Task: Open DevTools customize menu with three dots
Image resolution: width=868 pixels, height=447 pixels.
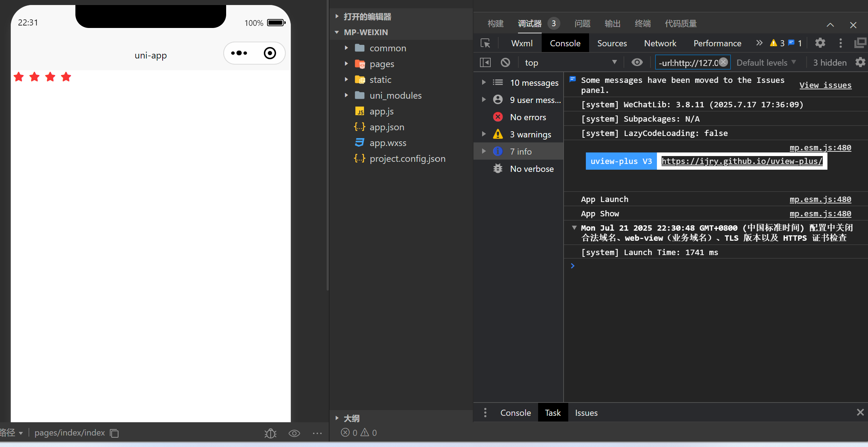Action: 840,43
